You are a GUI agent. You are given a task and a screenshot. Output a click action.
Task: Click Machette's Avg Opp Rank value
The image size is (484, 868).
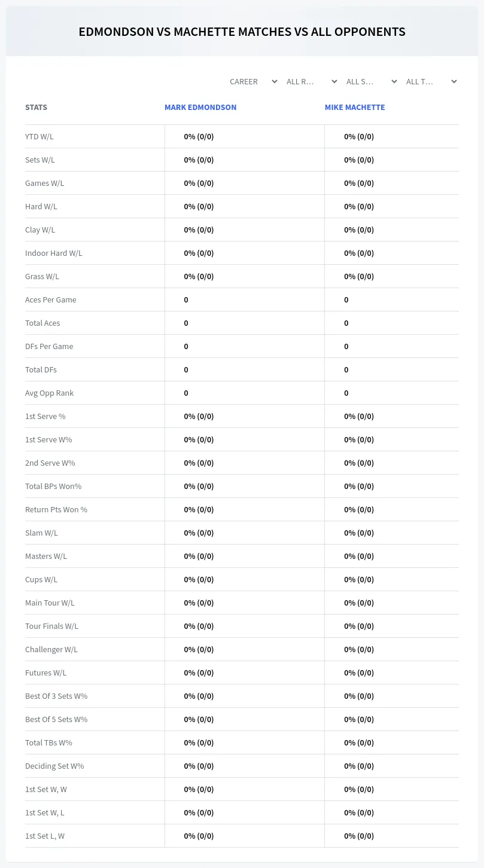click(x=346, y=393)
